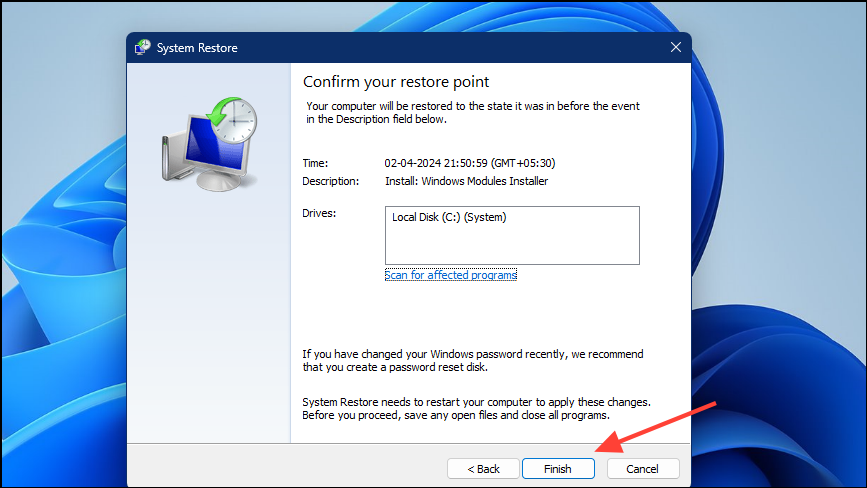Click the large computer and clock illustration

point(210,144)
